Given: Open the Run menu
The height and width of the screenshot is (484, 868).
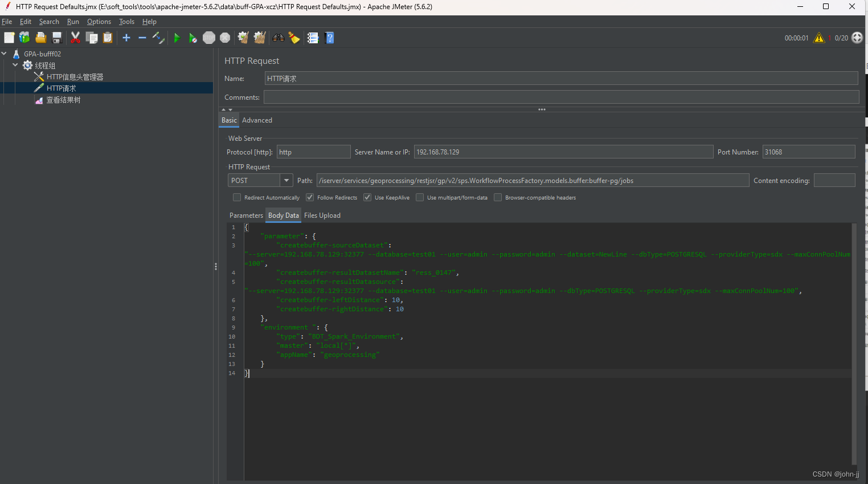Looking at the screenshot, I should (x=73, y=22).
